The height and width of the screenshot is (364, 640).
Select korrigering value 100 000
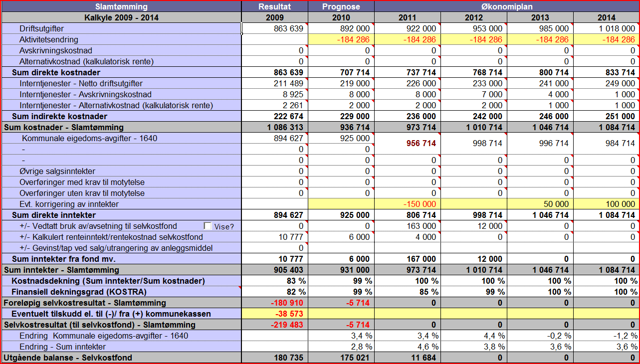[607, 204]
